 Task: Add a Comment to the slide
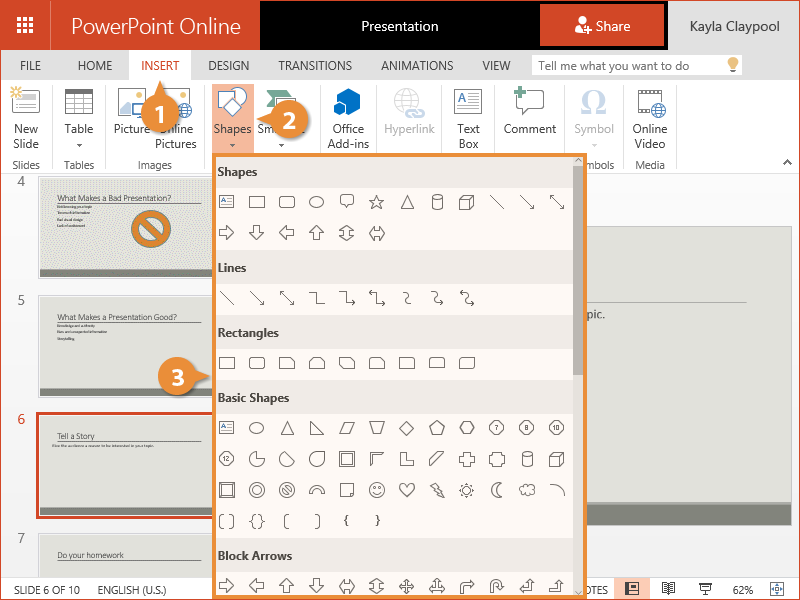(529, 119)
